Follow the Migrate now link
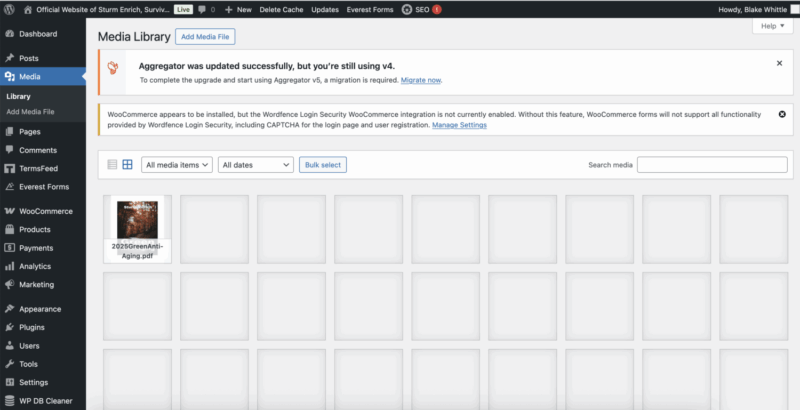Screen dimensions: 800x410 click(x=421, y=80)
